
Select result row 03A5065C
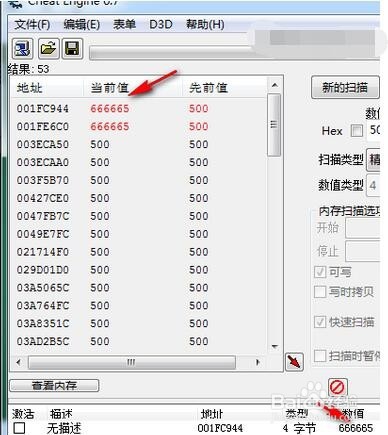pos(139,288)
